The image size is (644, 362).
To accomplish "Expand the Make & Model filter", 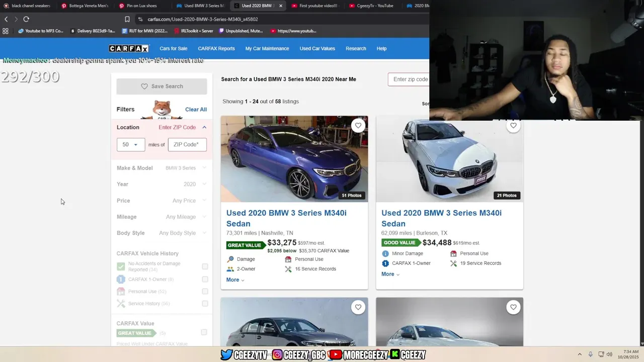I will [162, 168].
